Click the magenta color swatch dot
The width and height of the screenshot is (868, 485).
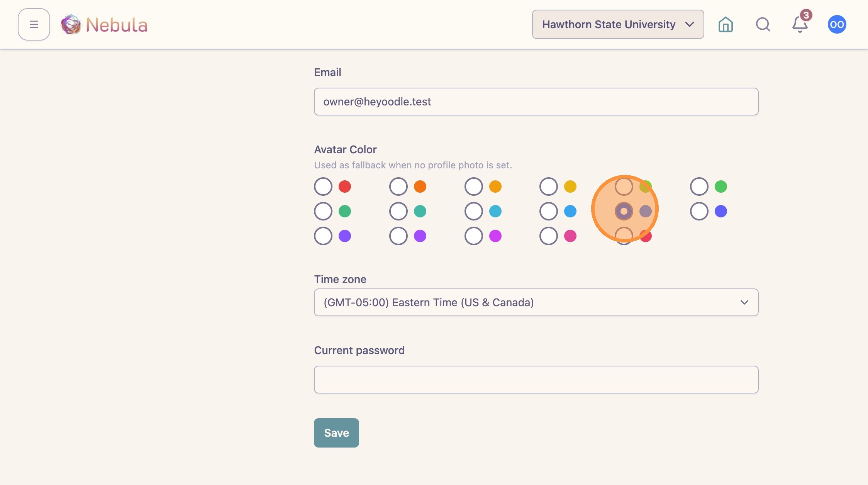coord(495,236)
